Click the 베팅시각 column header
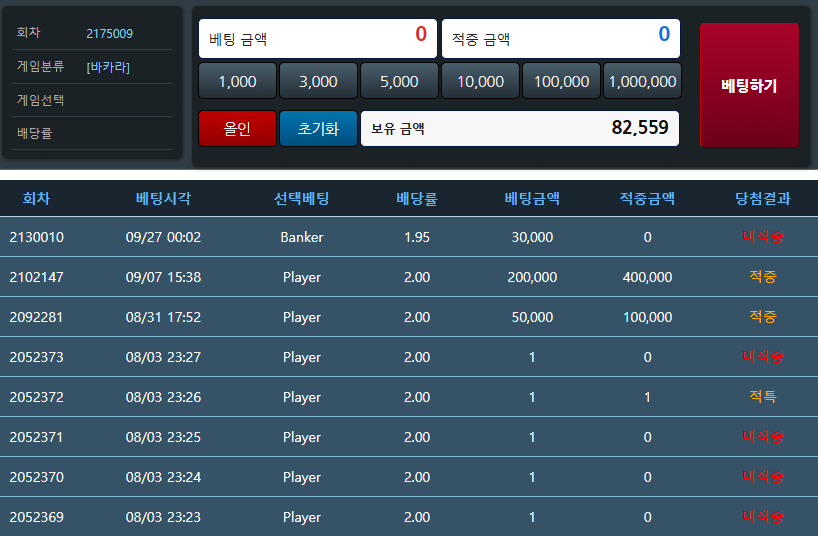This screenshot has width=818, height=536. 163,198
